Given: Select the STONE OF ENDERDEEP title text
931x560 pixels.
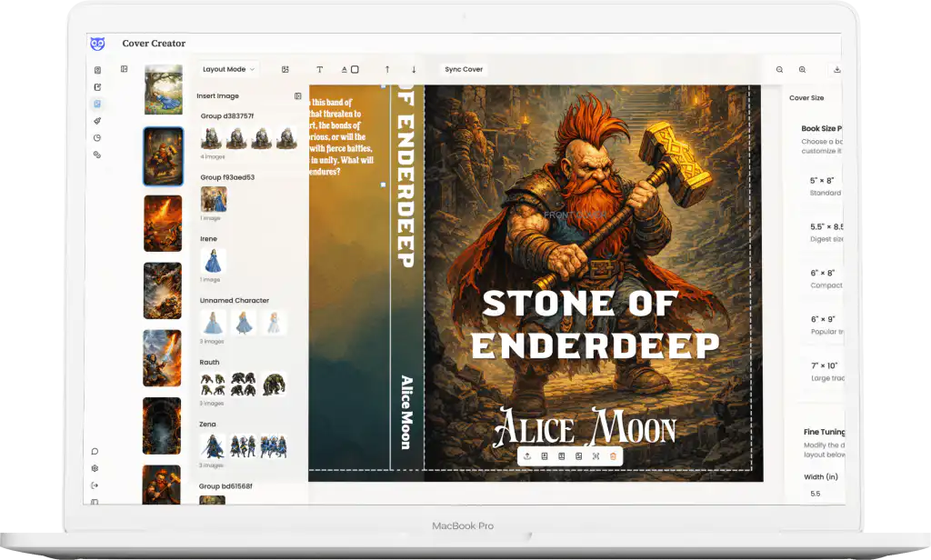Looking at the screenshot, I should (595, 325).
